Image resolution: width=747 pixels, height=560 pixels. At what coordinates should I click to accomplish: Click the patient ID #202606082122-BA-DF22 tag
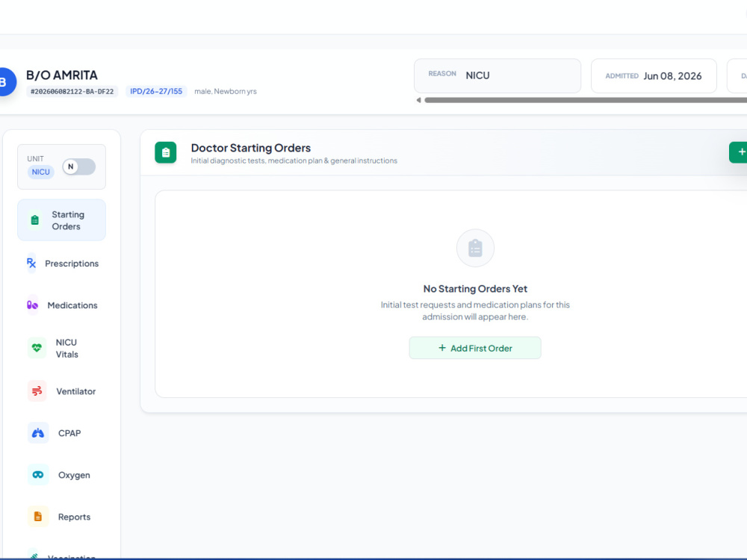tap(72, 91)
